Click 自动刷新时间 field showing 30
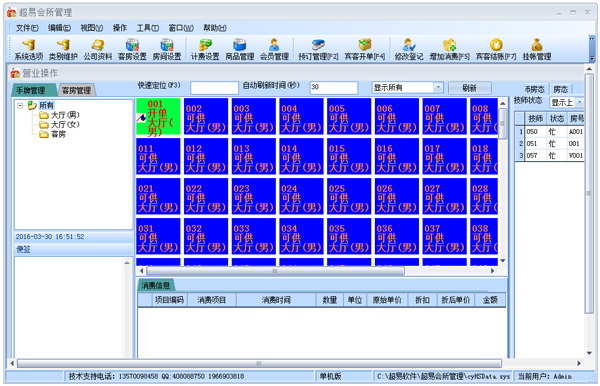This screenshot has width=600, height=386. point(334,88)
